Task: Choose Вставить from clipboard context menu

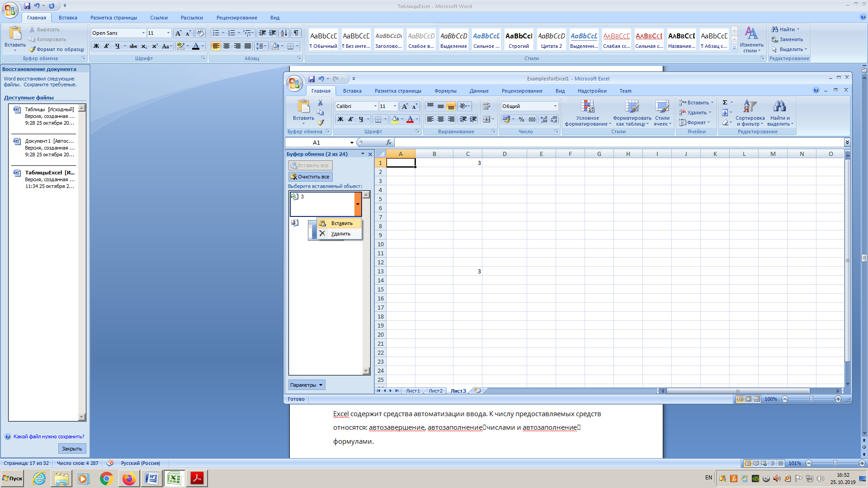Action: point(340,223)
